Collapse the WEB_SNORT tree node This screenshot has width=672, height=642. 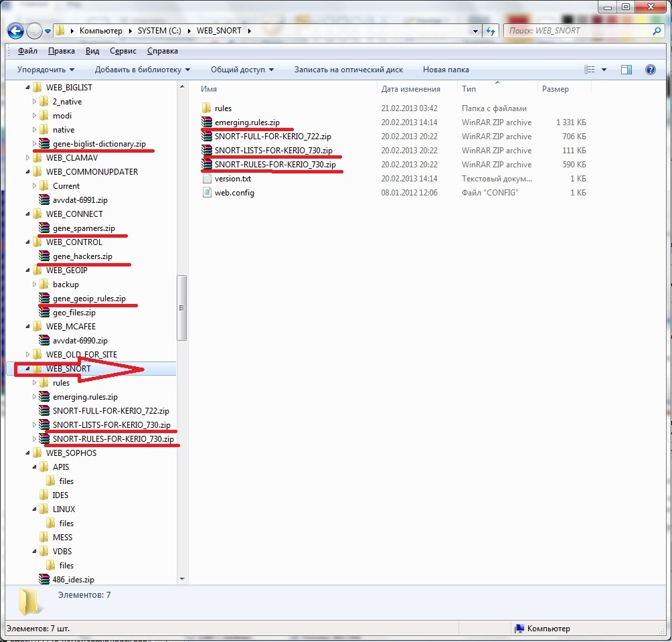(27, 369)
